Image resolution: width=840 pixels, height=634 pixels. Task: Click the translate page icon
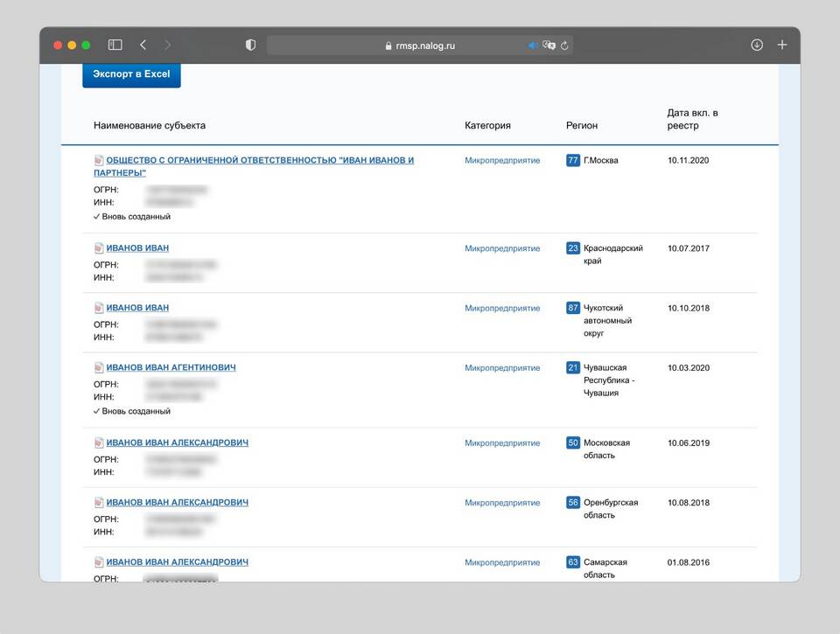tap(549, 45)
